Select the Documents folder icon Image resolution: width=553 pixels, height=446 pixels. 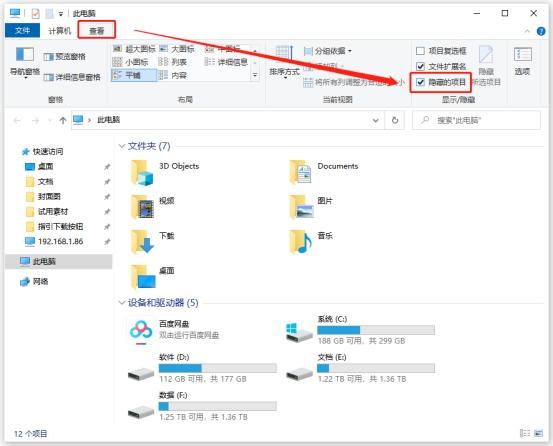click(300, 172)
